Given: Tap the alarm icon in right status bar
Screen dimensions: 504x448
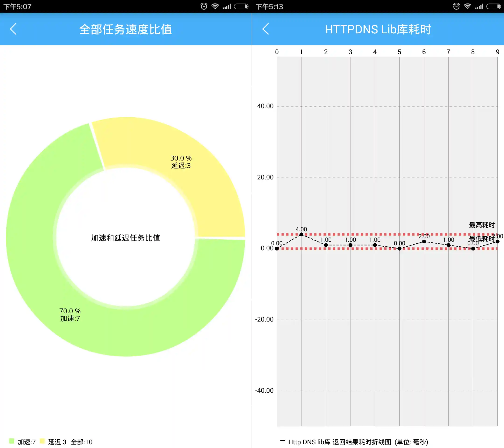Looking at the screenshot, I should click(x=456, y=6).
